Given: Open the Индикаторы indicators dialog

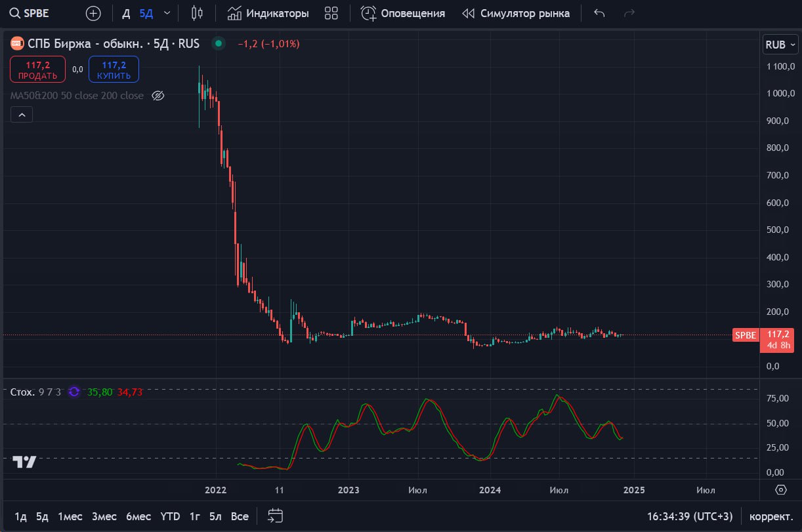Looking at the screenshot, I should click(x=268, y=13).
